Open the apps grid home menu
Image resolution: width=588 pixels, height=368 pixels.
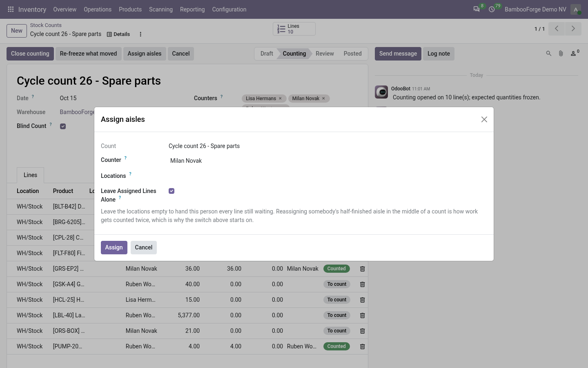pyautogui.click(x=11, y=9)
